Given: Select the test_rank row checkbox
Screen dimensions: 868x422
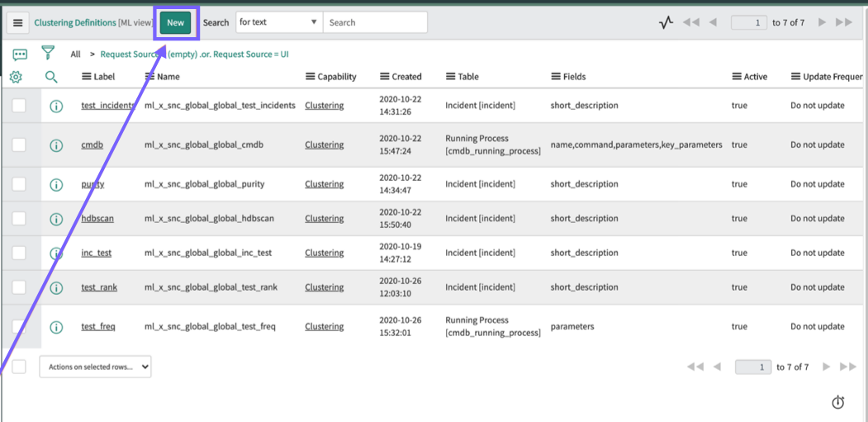Looking at the screenshot, I should (x=19, y=287).
